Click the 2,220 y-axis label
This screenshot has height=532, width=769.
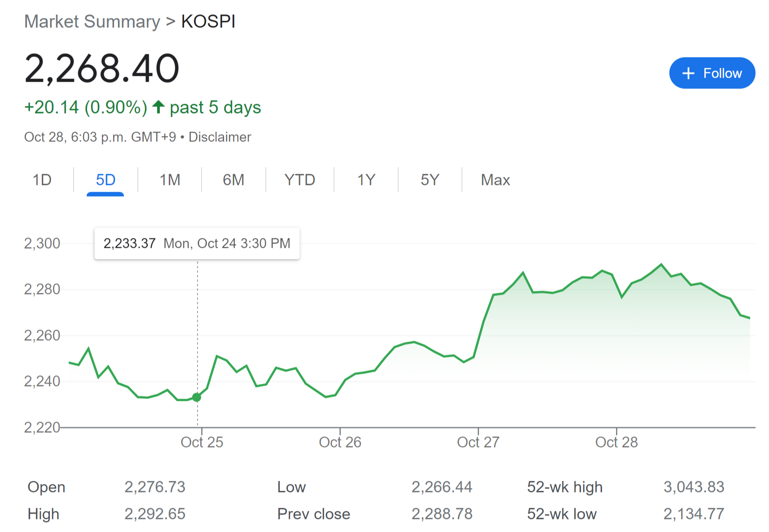coord(42,427)
